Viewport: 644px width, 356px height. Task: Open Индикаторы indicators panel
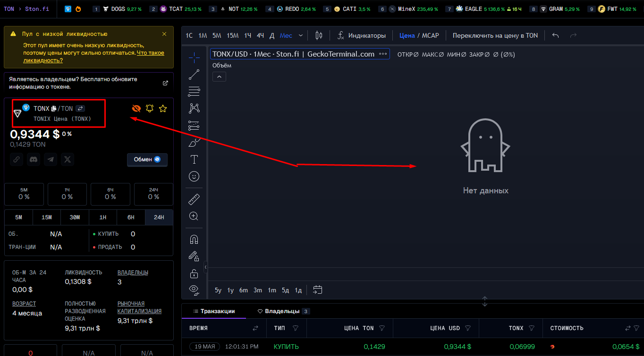coord(361,35)
